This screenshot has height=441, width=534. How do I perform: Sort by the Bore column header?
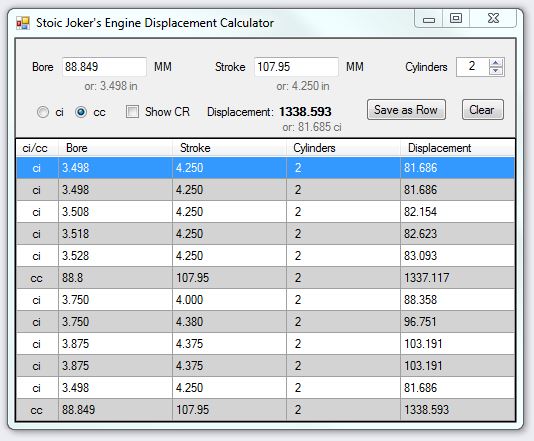pyautogui.click(x=115, y=148)
